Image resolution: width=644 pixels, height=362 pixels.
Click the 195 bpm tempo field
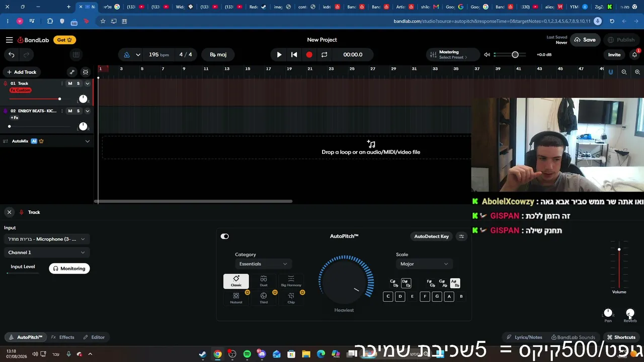tap(158, 55)
